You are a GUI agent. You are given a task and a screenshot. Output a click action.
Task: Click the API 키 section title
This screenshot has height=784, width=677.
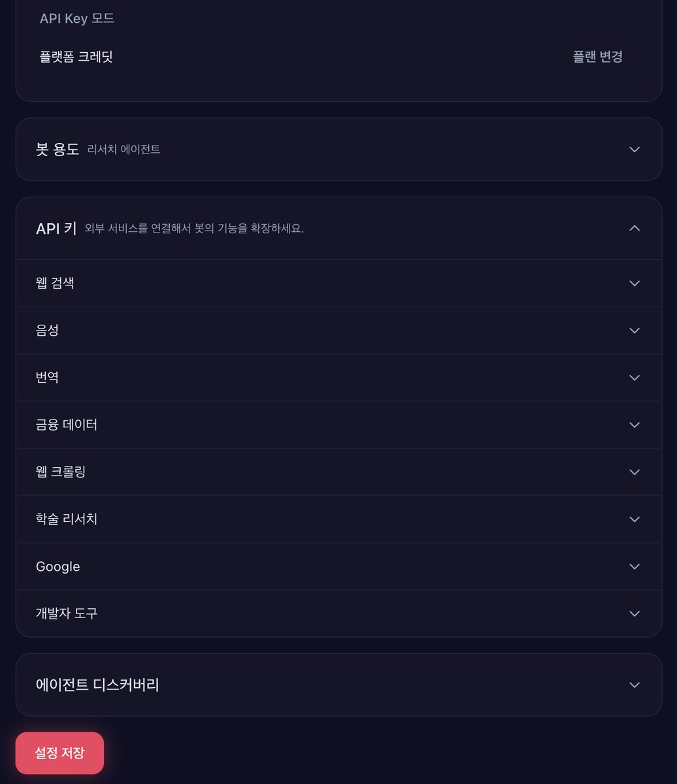click(x=56, y=228)
